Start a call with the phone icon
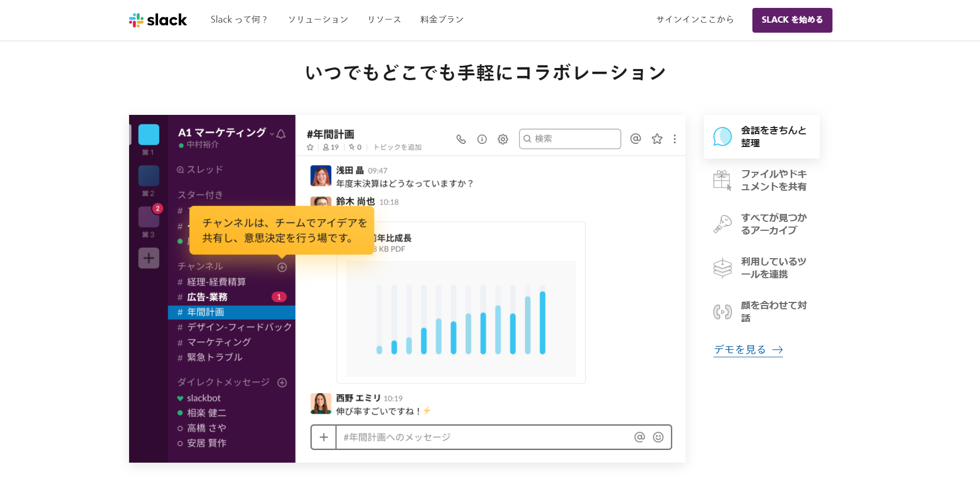Screen dimensions: 980x489 (x=461, y=139)
